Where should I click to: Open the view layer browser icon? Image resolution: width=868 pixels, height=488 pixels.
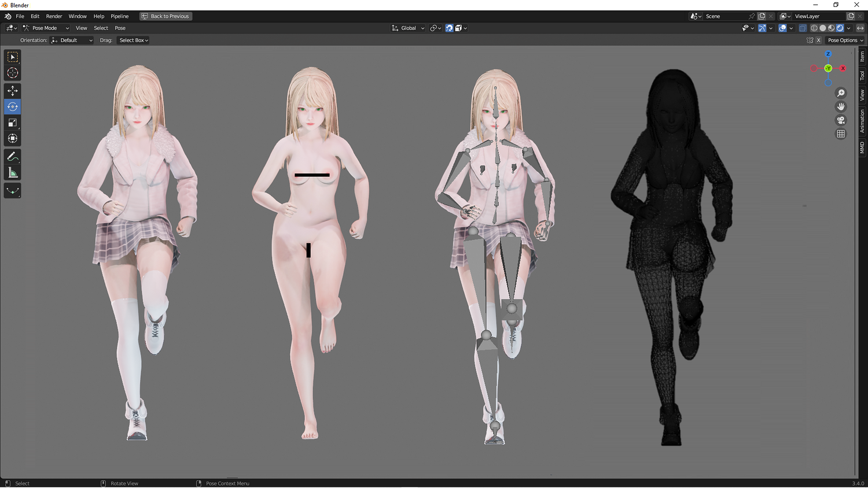click(x=785, y=16)
